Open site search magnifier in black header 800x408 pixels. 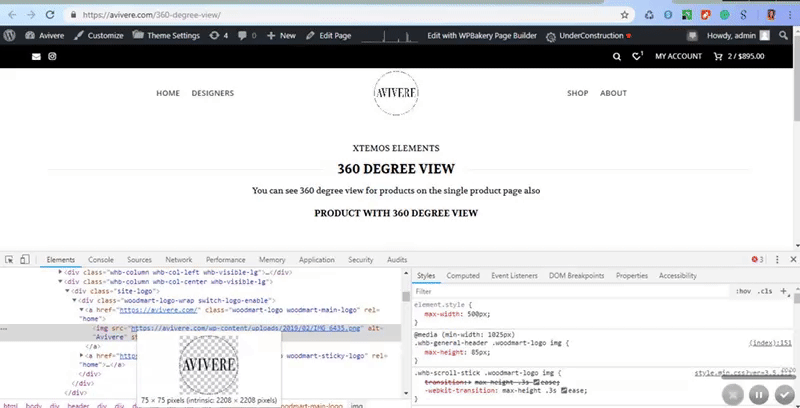click(x=617, y=57)
